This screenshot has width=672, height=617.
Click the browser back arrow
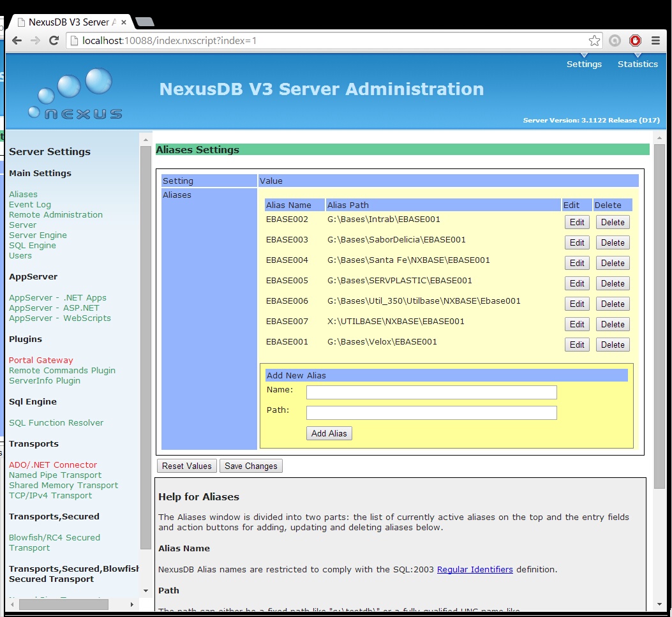pyautogui.click(x=17, y=41)
